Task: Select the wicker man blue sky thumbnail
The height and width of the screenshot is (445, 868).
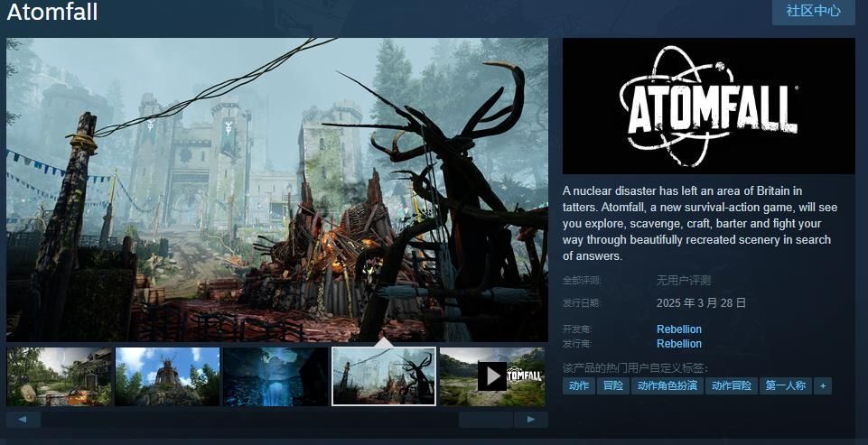Action: pos(167,376)
